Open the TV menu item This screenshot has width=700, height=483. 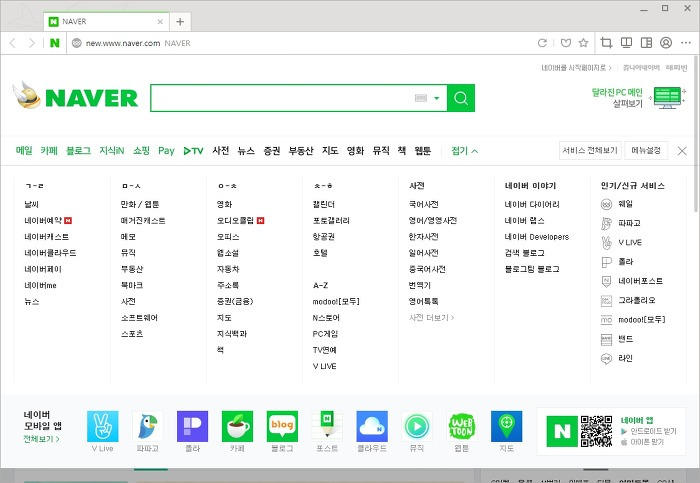193,151
